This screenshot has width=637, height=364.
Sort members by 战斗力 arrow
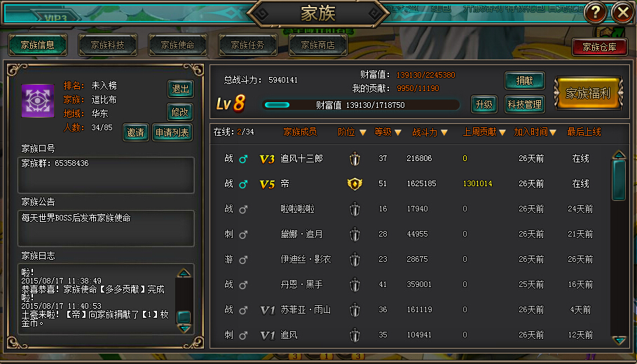click(444, 133)
